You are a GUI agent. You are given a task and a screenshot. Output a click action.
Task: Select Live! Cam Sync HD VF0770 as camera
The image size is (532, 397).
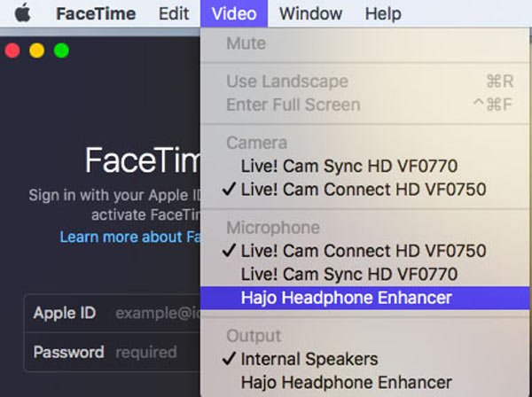pyautogui.click(x=364, y=166)
